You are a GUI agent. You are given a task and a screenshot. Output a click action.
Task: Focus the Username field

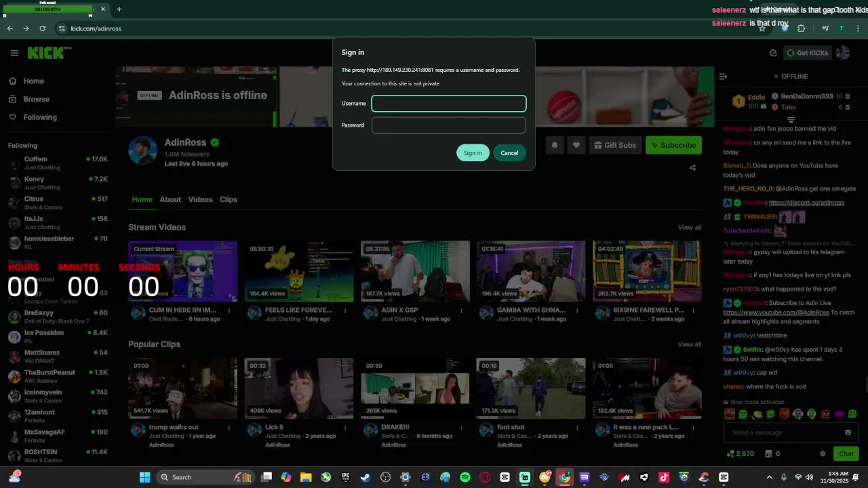click(449, 103)
